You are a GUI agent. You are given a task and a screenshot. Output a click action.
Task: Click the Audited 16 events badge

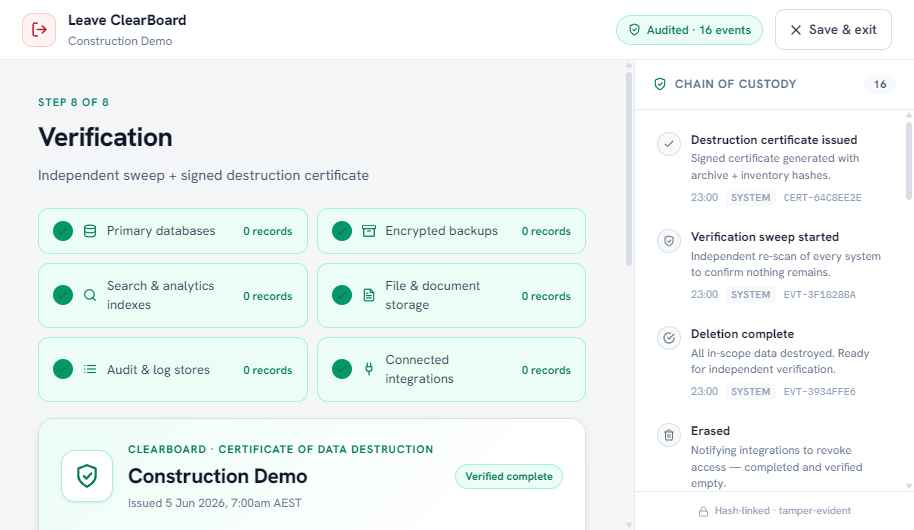tap(689, 30)
